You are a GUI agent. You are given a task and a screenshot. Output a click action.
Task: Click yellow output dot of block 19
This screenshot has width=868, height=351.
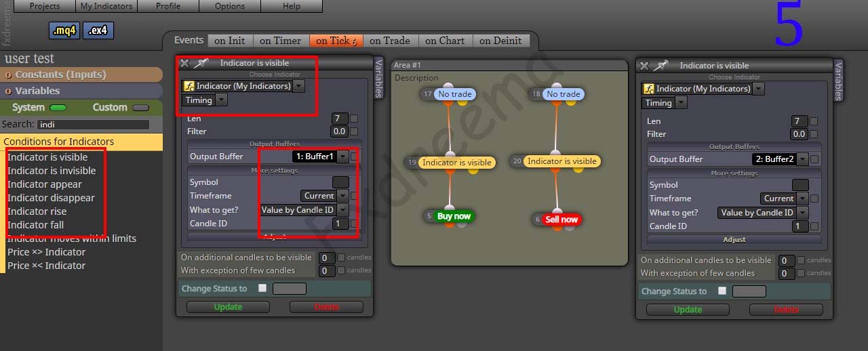473,171
